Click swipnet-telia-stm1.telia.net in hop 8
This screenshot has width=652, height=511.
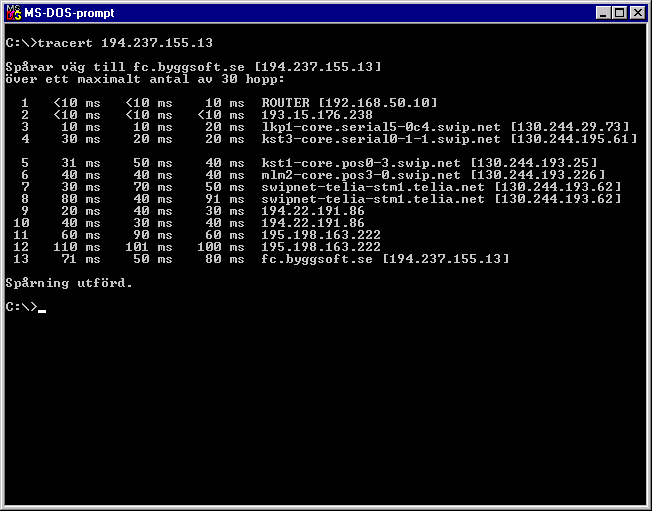click(x=373, y=199)
